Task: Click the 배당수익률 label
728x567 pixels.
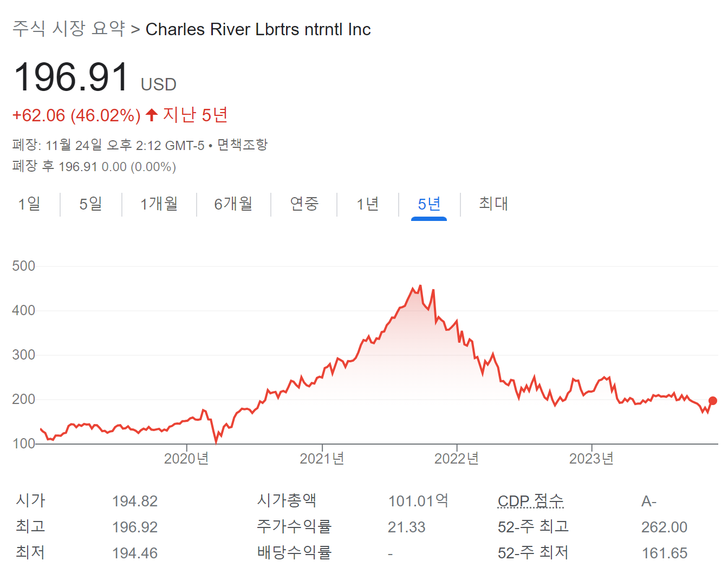Action: tap(294, 552)
